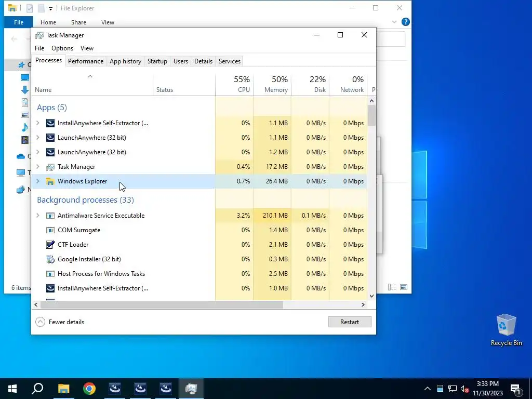Screen dimensions: 532x399
Task: Open taskbar Search magnifier
Action: pyautogui.click(x=37, y=389)
